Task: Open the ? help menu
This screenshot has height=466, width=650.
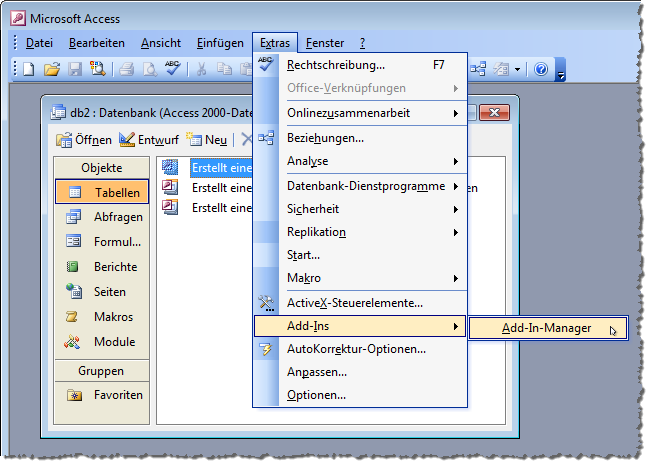Action: point(362,43)
